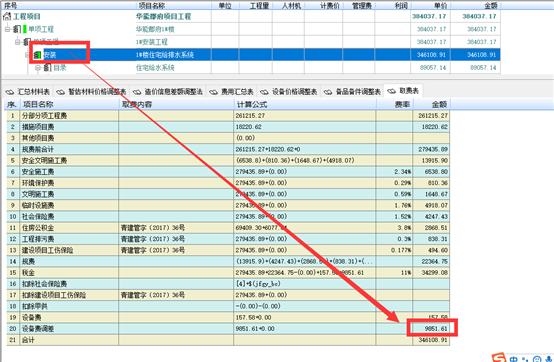Select the 扣除甲供 row name

point(35,306)
